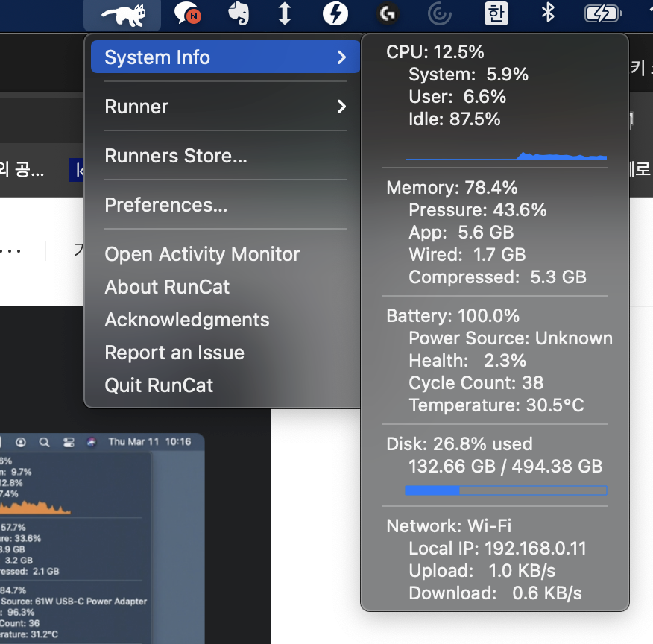Screen dimensions: 653x644
Task: Open the chat bubble icon with N badge
Action: tap(187, 13)
